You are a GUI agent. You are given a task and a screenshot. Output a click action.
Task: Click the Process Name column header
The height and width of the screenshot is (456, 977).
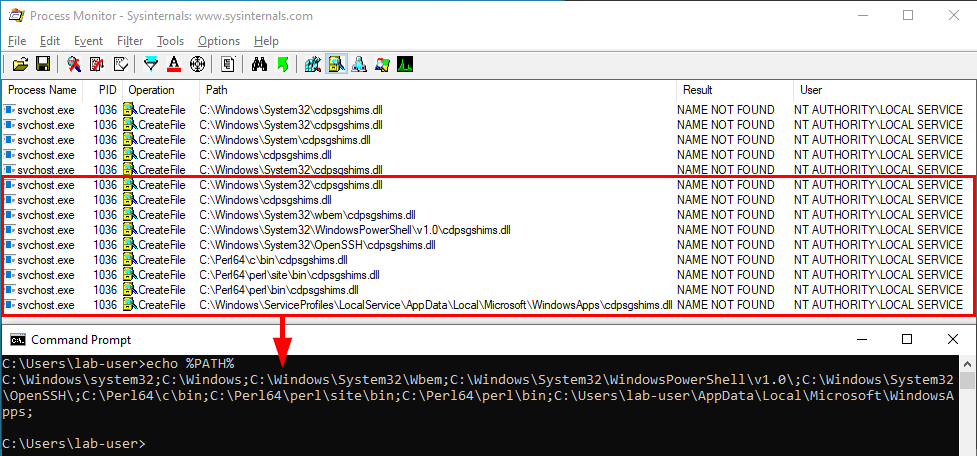[42, 90]
